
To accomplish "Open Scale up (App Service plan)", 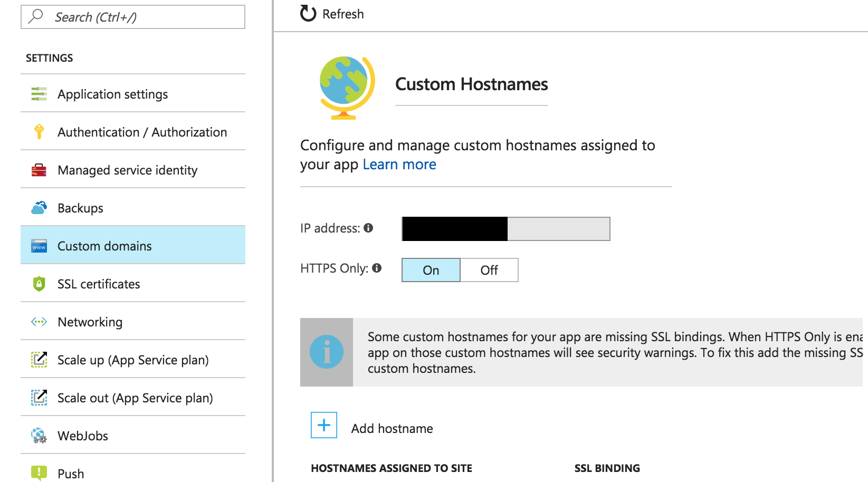I will (133, 360).
